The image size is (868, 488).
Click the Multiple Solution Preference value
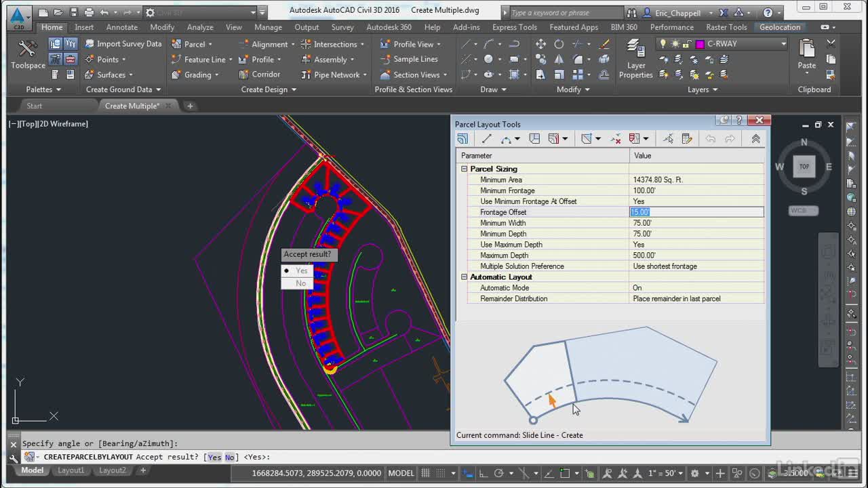point(696,266)
